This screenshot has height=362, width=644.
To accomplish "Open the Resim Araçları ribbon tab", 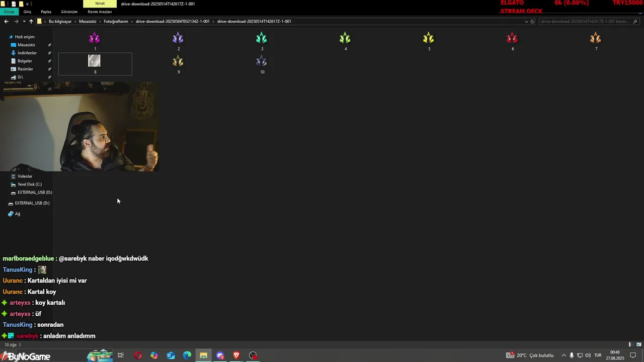I will tap(100, 12).
